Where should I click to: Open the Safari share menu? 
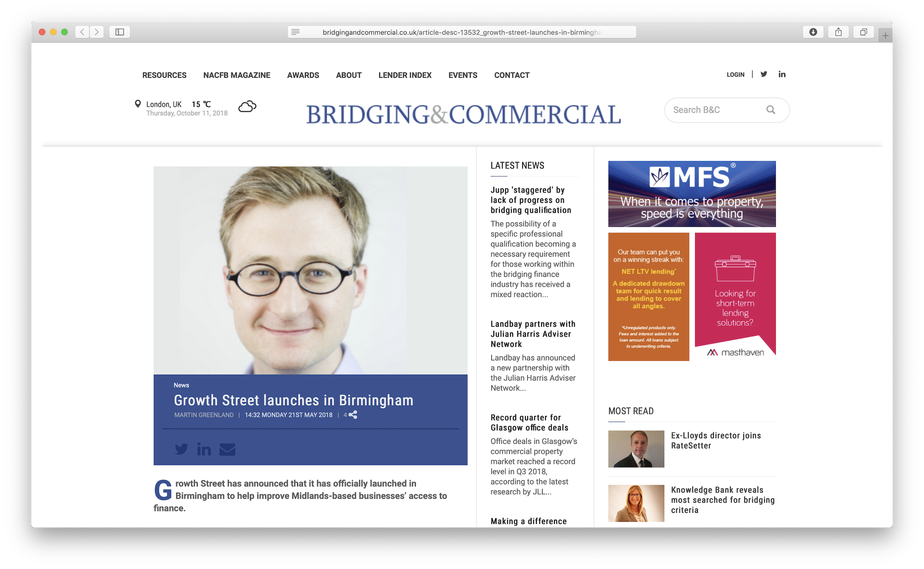tap(838, 32)
